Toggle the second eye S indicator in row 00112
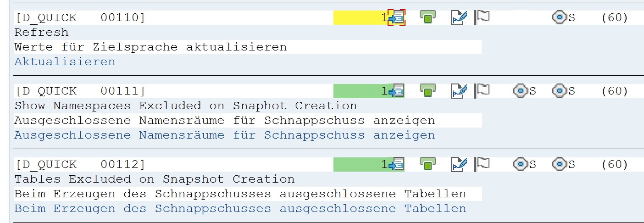644x223 pixels. 564,164
